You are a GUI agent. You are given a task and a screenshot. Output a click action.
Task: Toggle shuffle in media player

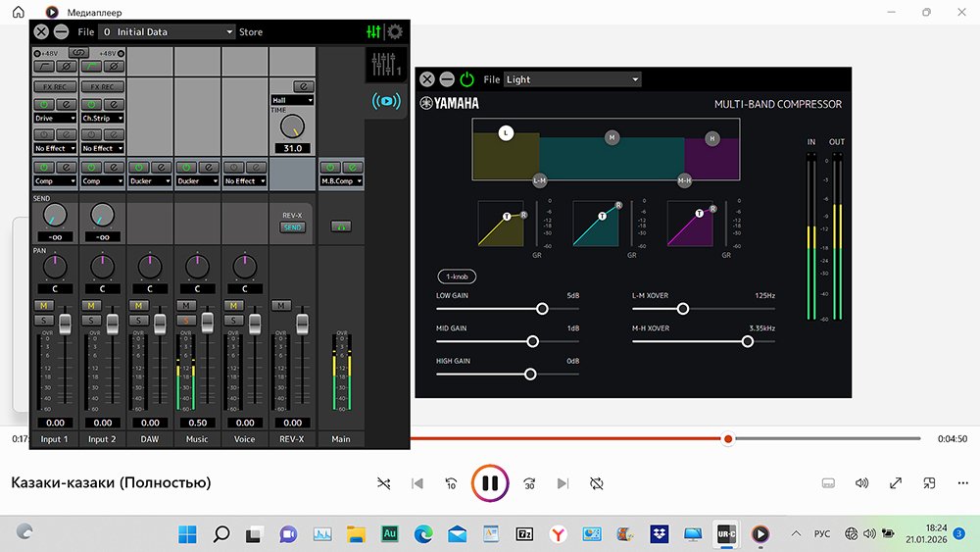point(384,483)
